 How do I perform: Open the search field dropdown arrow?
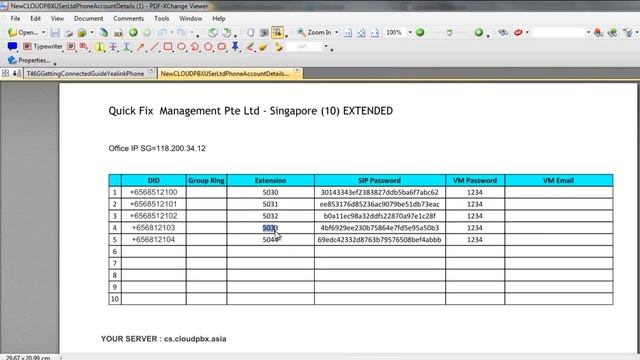point(589,32)
